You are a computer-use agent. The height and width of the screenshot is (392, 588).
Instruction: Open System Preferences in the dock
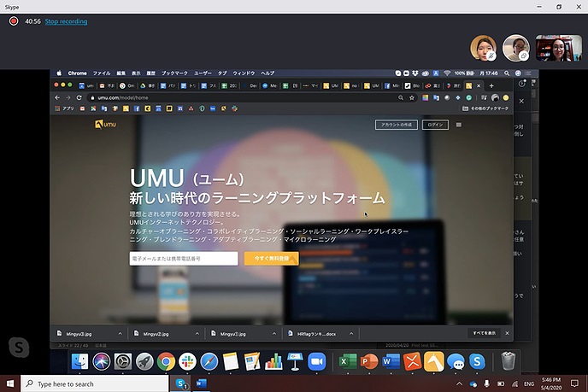point(122,361)
